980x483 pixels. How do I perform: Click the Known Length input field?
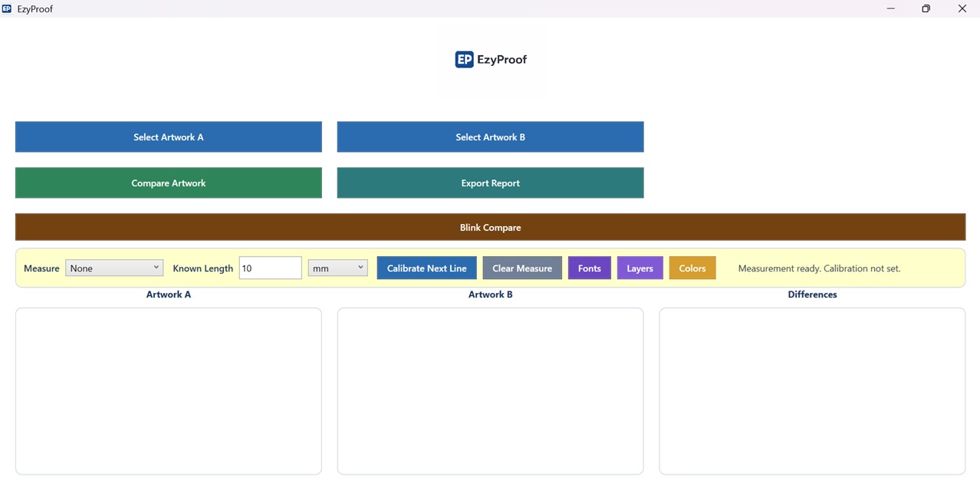(270, 268)
